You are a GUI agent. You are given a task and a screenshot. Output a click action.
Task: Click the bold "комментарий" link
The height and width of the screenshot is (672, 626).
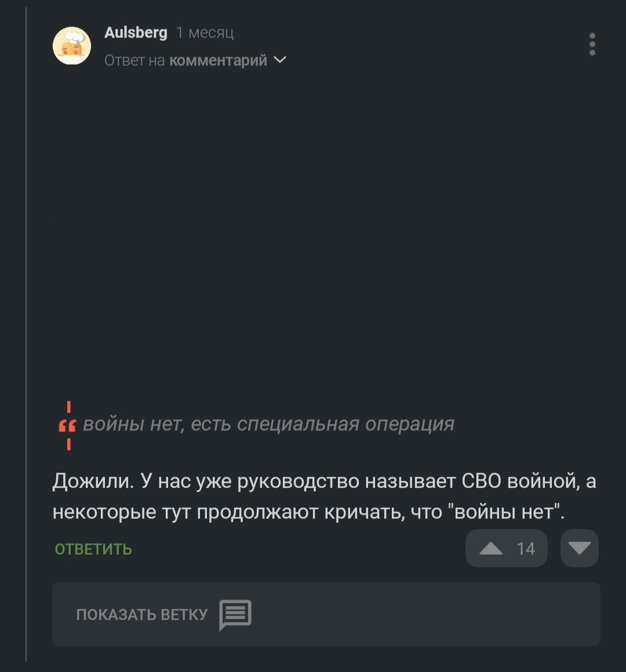tap(218, 60)
